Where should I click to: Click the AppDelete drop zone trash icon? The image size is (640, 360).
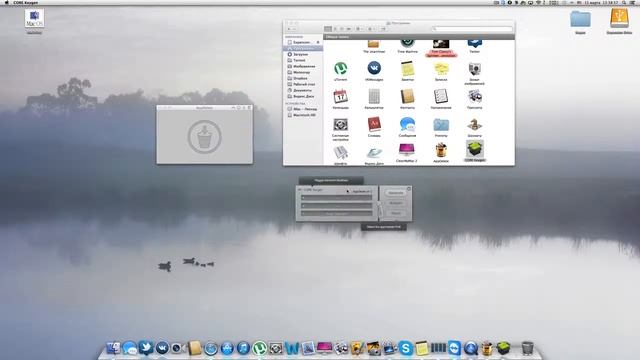click(204, 137)
